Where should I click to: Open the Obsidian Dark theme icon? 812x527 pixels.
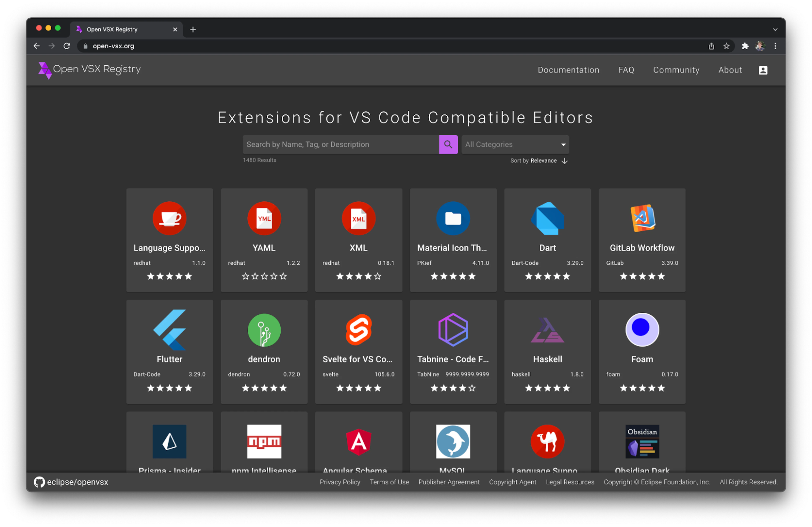click(x=642, y=441)
